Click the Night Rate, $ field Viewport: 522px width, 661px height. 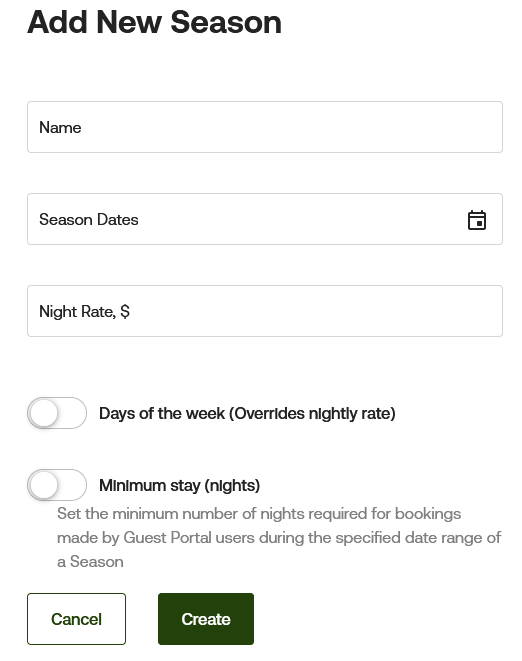click(265, 311)
